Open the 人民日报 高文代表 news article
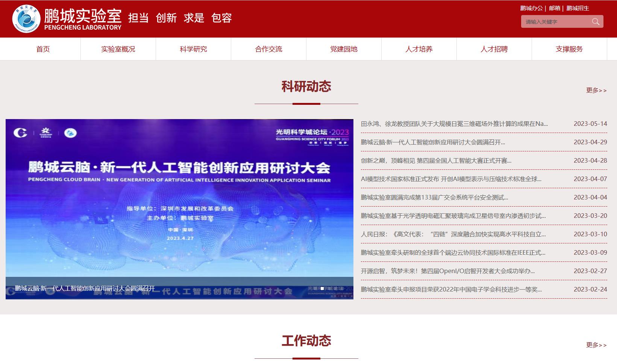Image resolution: width=617 pixels, height=364 pixels. coord(453,234)
